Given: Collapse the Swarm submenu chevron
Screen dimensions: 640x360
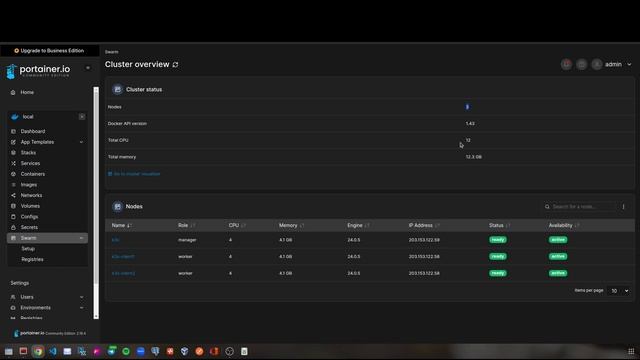Looking at the screenshot, I should [81, 238].
